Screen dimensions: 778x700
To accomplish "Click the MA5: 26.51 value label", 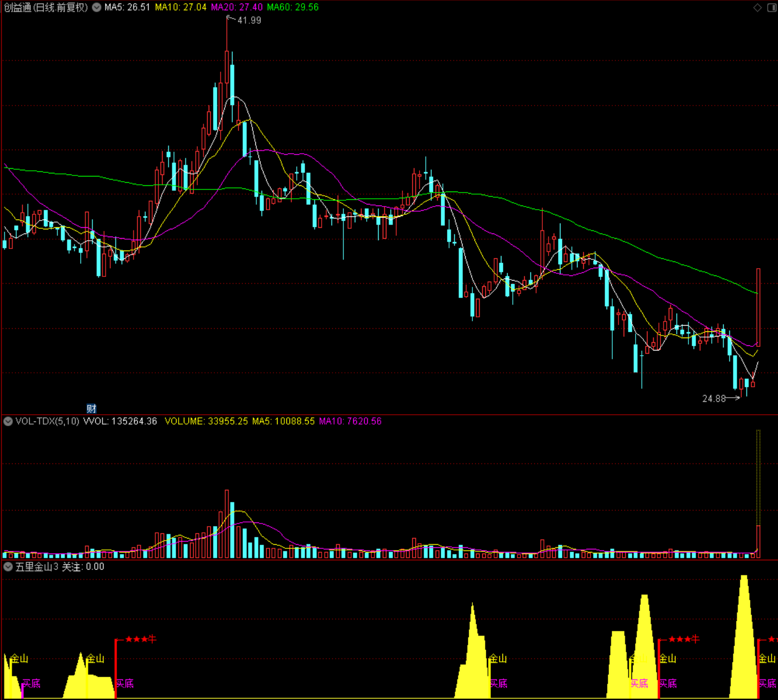I will pos(127,7).
